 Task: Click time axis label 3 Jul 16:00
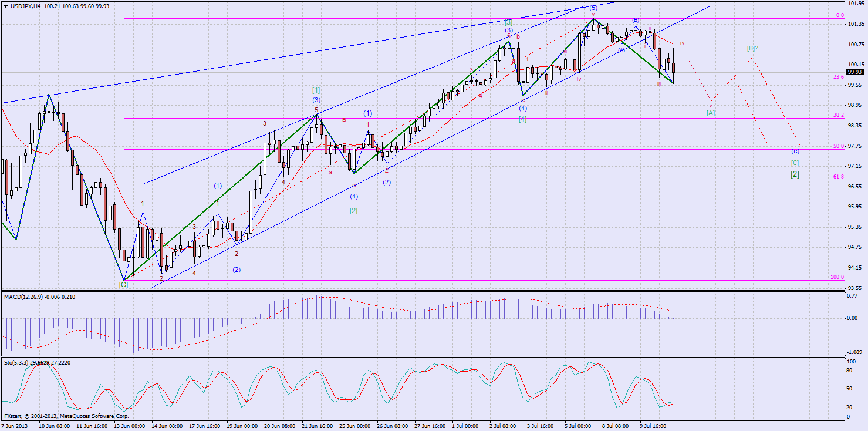tap(541, 426)
